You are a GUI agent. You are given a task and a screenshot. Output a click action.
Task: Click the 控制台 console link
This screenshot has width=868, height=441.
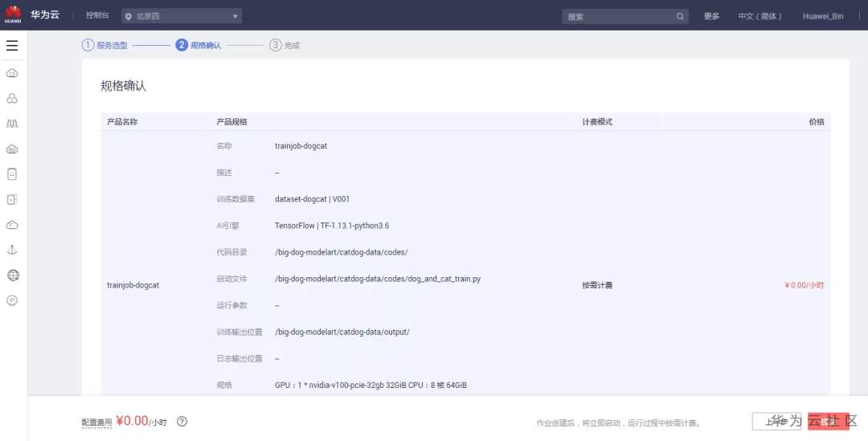coord(97,15)
